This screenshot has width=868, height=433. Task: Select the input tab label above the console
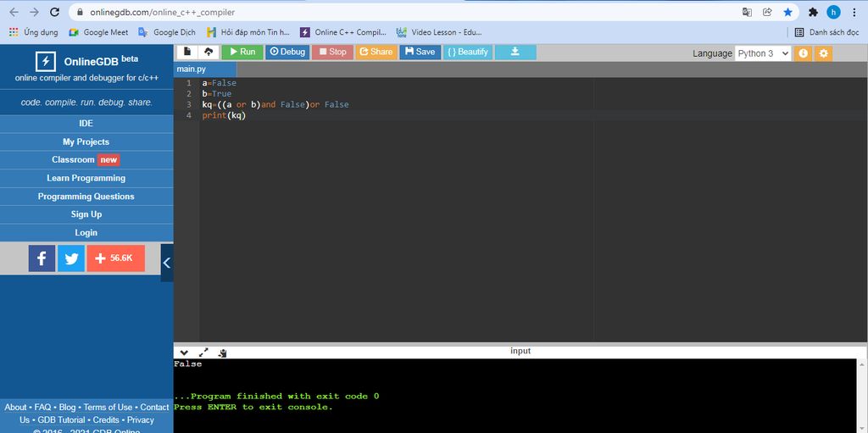coord(520,351)
